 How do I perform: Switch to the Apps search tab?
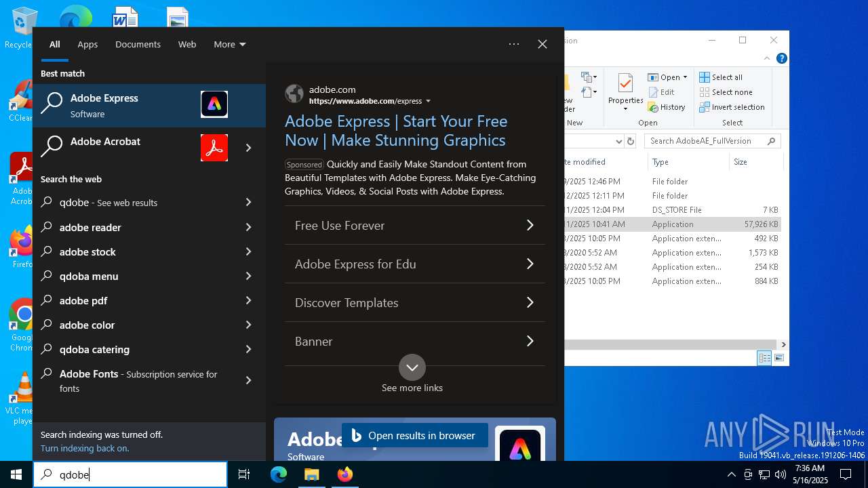tap(87, 44)
